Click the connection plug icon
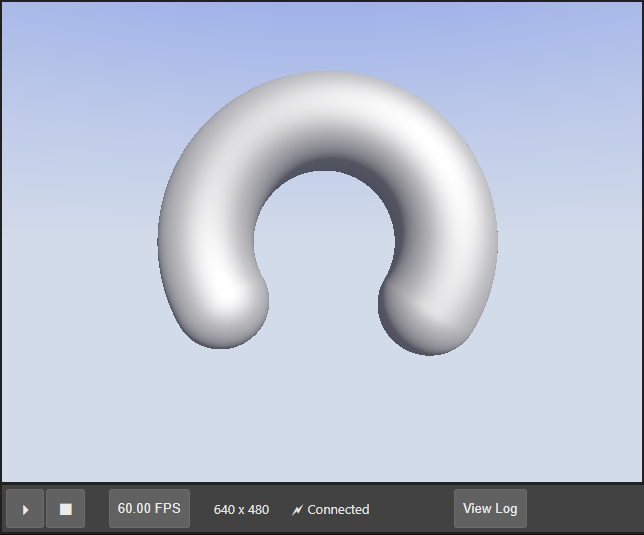The height and width of the screenshot is (535, 644). tap(297, 510)
